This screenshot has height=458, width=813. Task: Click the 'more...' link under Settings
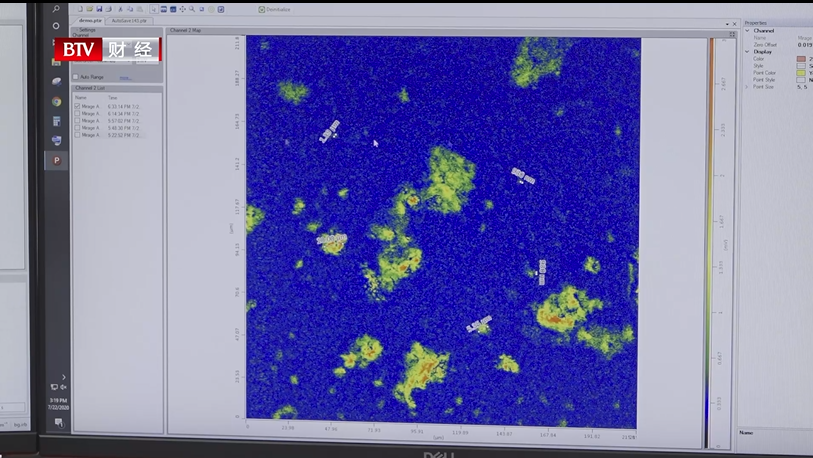(x=125, y=77)
